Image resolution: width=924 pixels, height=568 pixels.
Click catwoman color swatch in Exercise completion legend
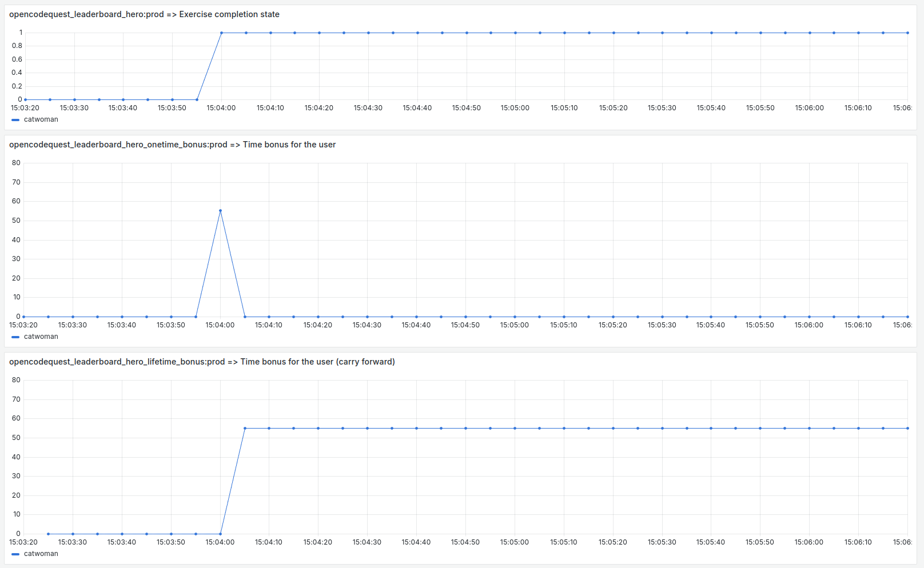click(15, 120)
